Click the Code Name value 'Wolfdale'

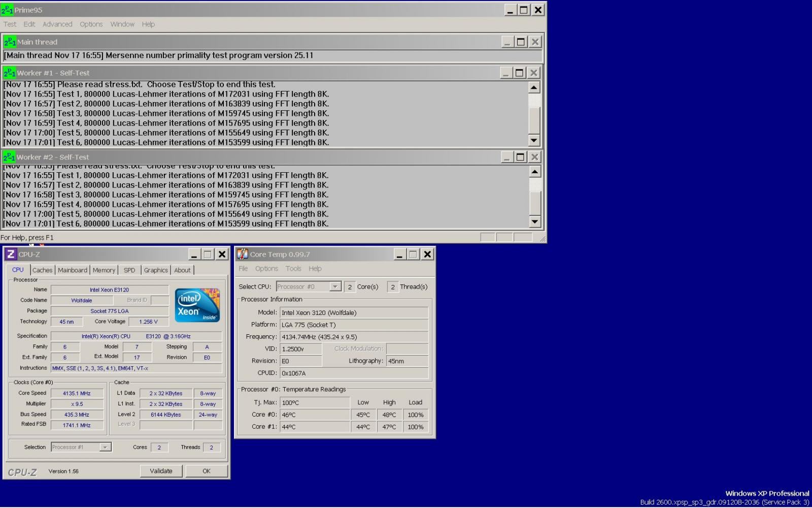tap(82, 300)
